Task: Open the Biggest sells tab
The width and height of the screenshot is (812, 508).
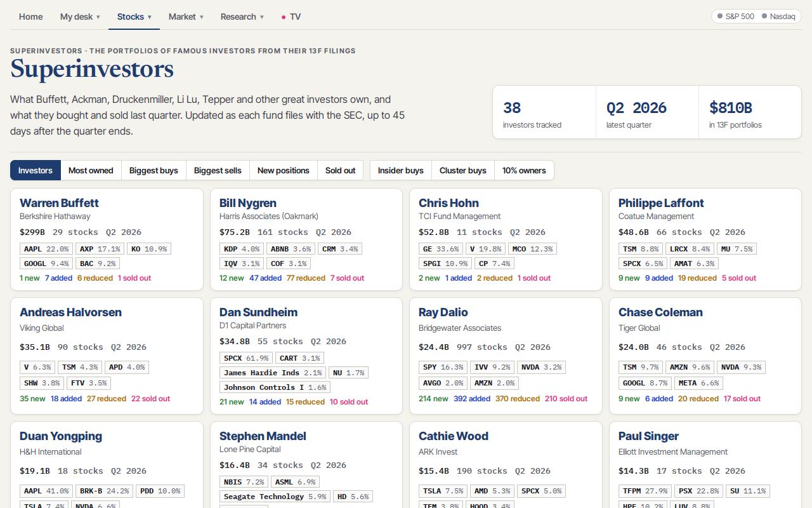Action: click(x=218, y=170)
